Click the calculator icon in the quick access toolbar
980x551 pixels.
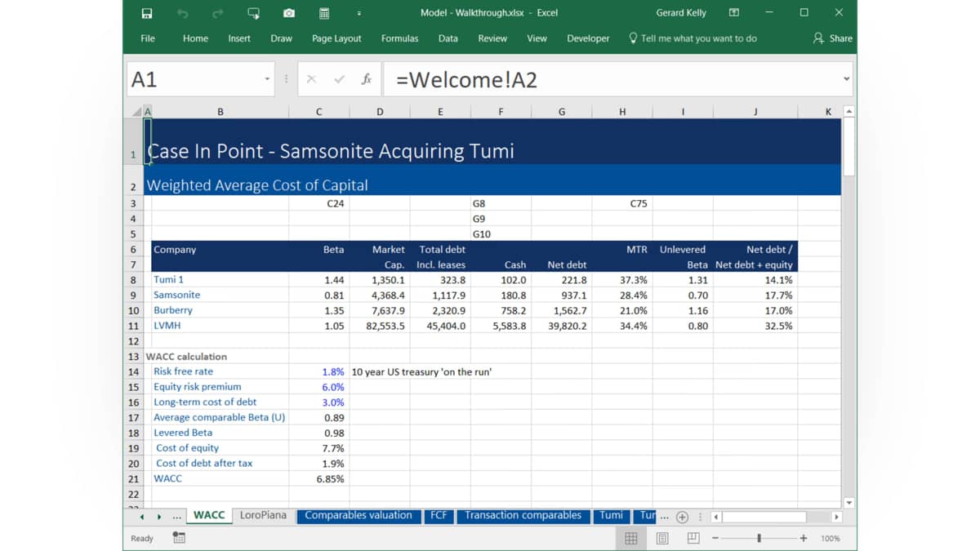pos(324,13)
